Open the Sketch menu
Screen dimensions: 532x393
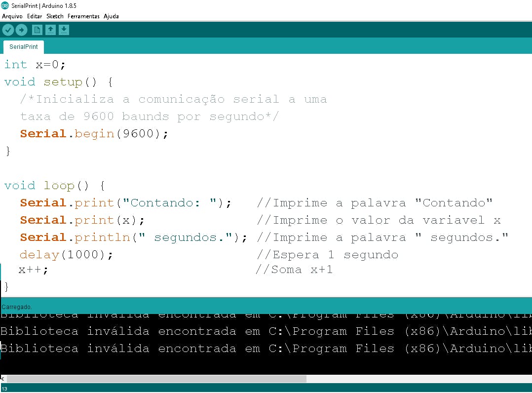(x=55, y=16)
